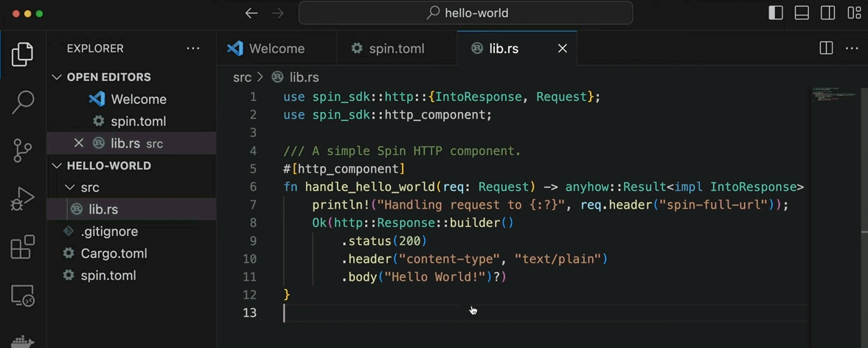
Task: Click lib.rs in the breadcrumb
Action: pyautogui.click(x=304, y=77)
